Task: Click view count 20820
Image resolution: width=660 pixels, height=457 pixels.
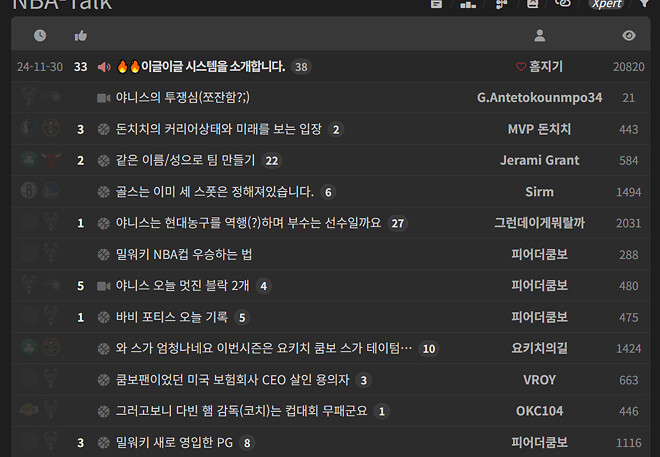Action: (628, 67)
